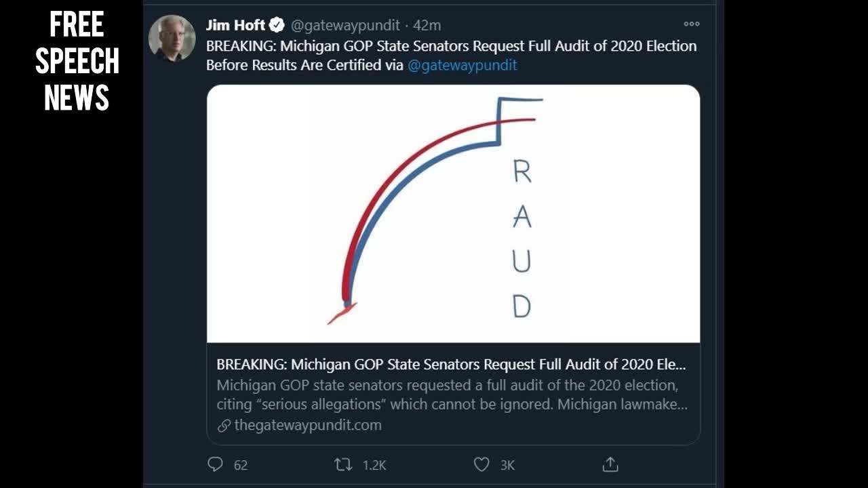
Task: Click the 42m tweet timestamp
Action: [x=427, y=26]
